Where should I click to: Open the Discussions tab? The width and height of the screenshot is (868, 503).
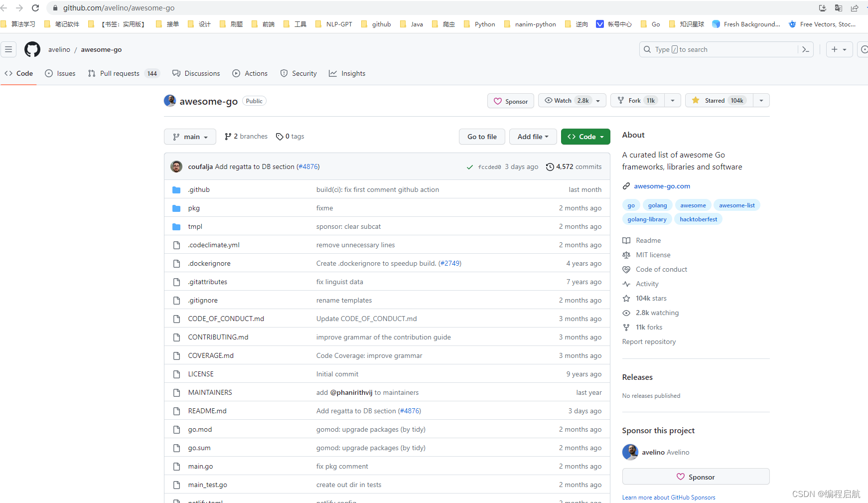(196, 73)
